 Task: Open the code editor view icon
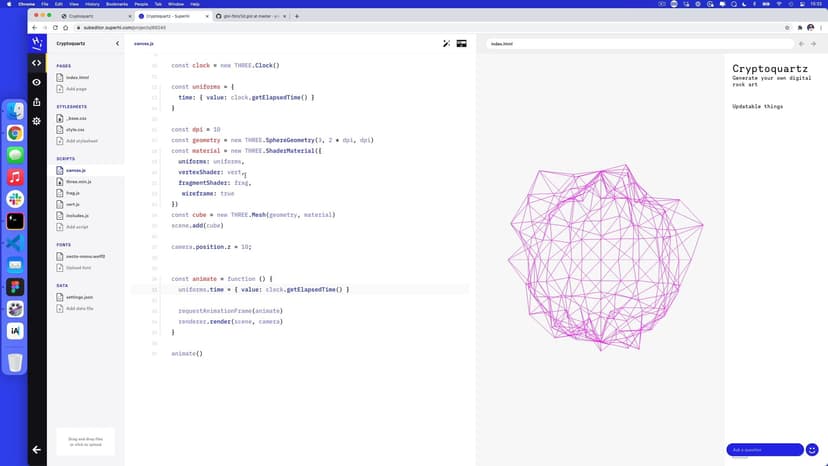click(37, 63)
